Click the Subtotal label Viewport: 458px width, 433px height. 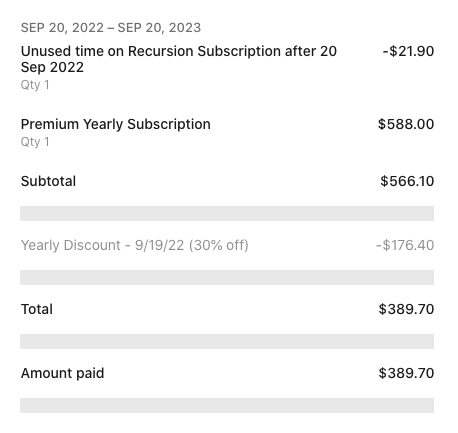point(48,181)
